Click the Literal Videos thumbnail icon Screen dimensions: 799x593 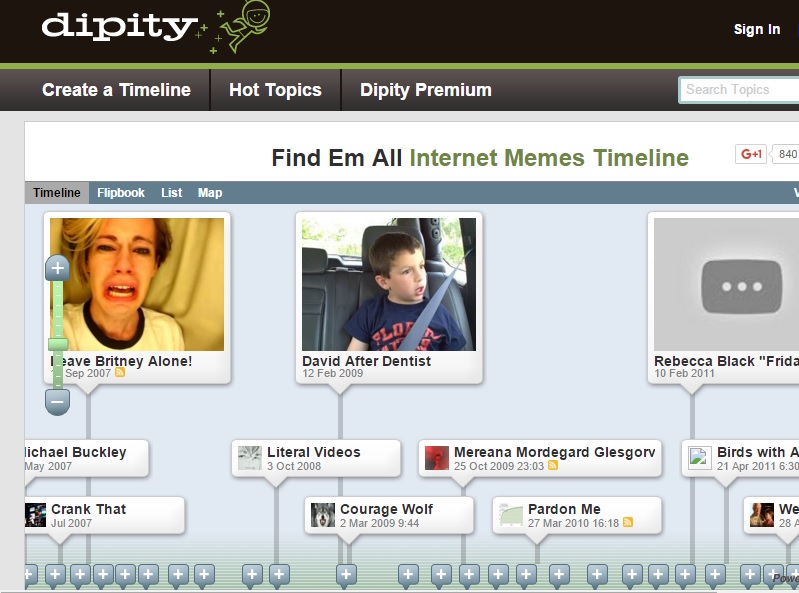[250, 458]
